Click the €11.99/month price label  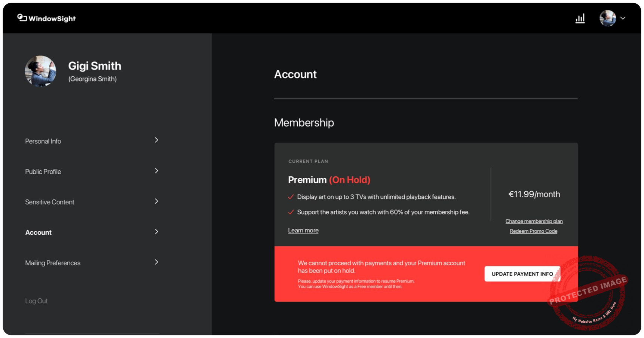(x=534, y=194)
